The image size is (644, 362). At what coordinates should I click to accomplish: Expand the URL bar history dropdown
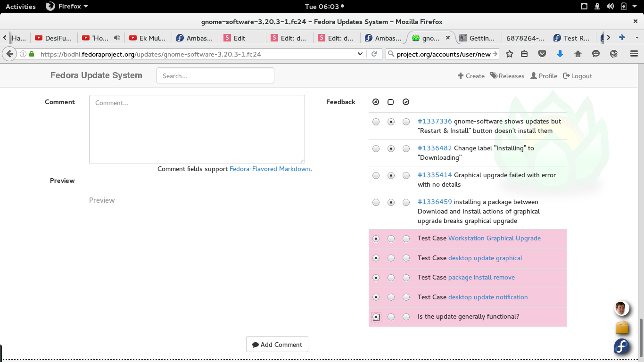click(360, 54)
